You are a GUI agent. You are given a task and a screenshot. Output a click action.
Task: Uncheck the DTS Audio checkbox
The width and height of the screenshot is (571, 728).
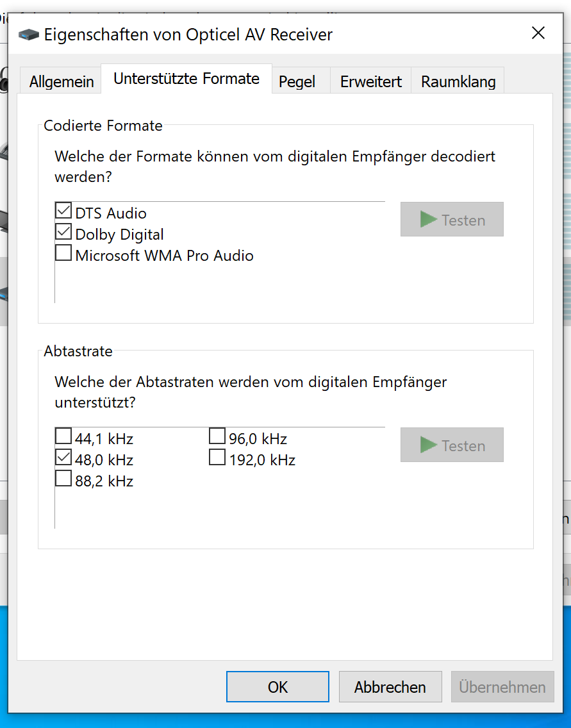pyautogui.click(x=63, y=211)
